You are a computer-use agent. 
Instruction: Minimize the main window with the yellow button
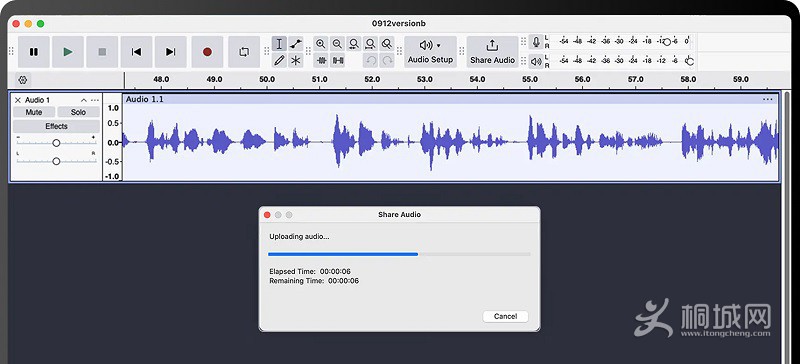[x=28, y=23]
